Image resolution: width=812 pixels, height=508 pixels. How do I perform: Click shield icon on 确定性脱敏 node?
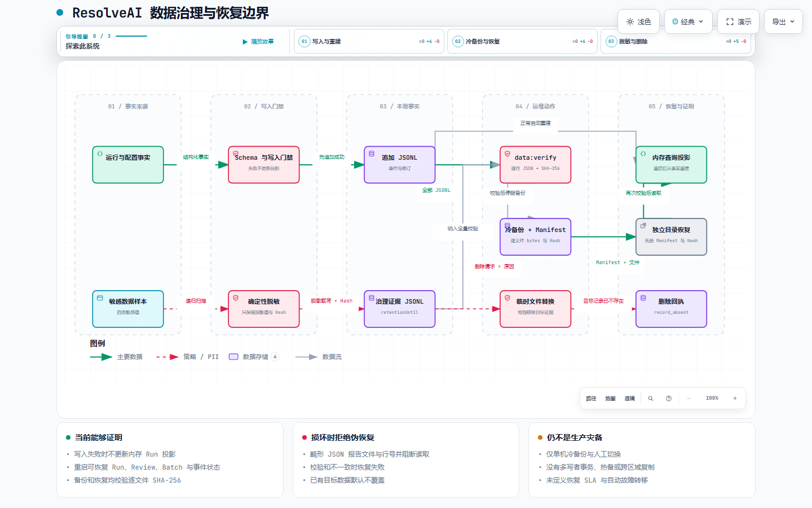(x=236, y=297)
